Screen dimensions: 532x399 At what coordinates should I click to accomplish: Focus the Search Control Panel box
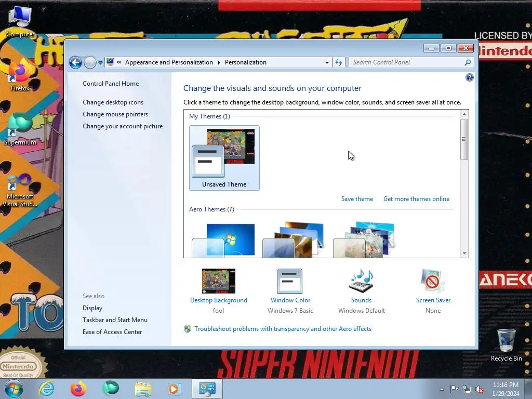(x=407, y=62)
